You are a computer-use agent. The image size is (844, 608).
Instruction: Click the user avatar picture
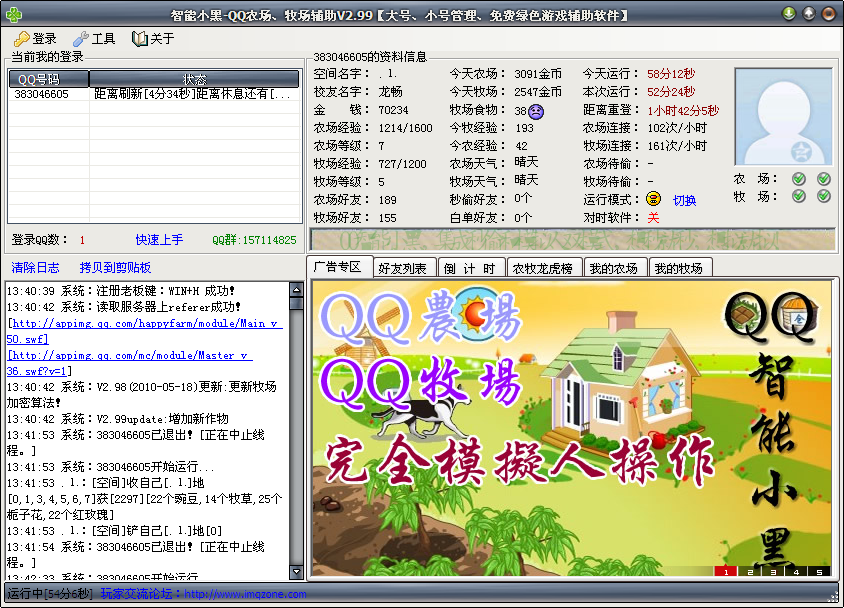click(x=783, y=117)
